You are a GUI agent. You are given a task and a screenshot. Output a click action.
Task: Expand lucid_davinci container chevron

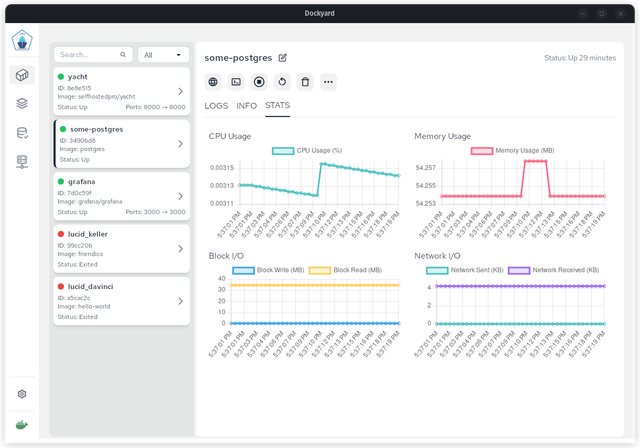[180, 301]
